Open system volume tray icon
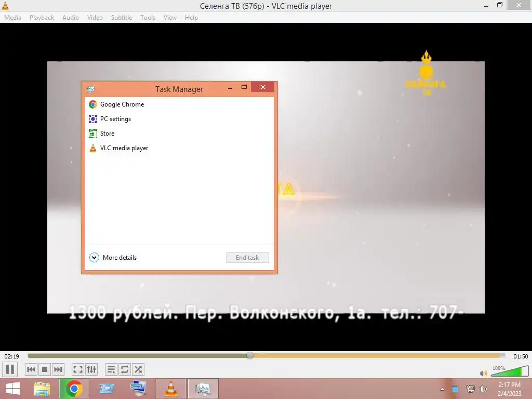Viewport: 532px width, 399px height. coord(483,389)
